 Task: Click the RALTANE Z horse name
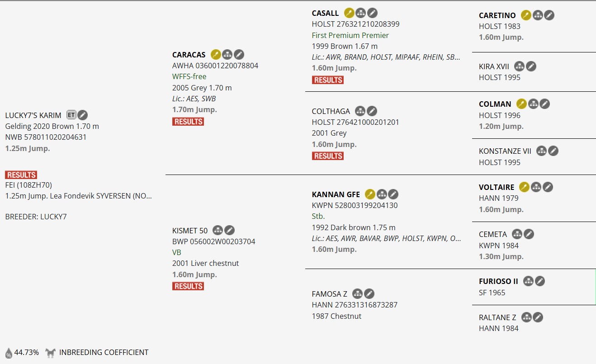[497, 317]
